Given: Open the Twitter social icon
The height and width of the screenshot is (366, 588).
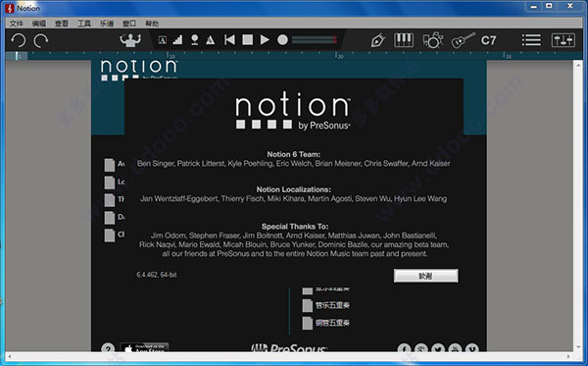Looking at the screenshot, I should [438, 348].
